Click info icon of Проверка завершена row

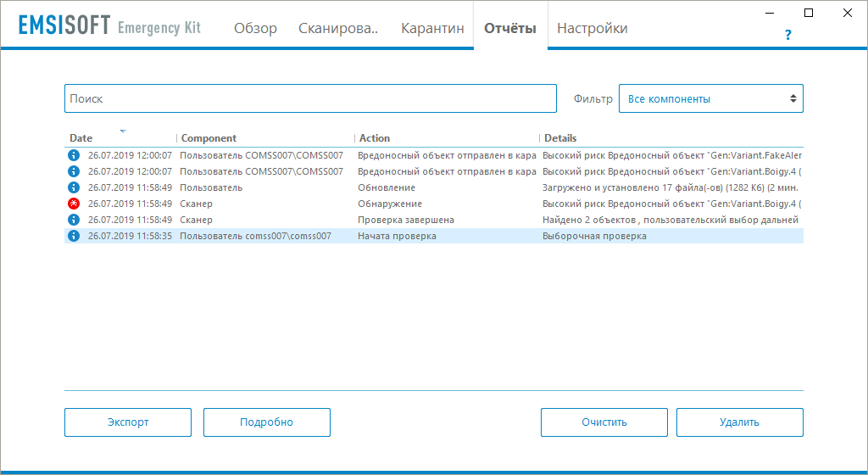click(x=74, y=220)
